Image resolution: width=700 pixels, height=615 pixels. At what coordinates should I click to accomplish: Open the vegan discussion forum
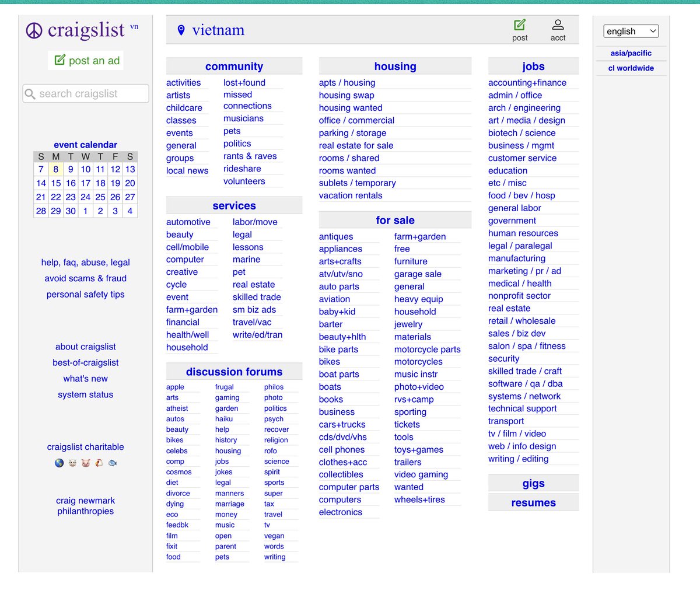[274, 536]
